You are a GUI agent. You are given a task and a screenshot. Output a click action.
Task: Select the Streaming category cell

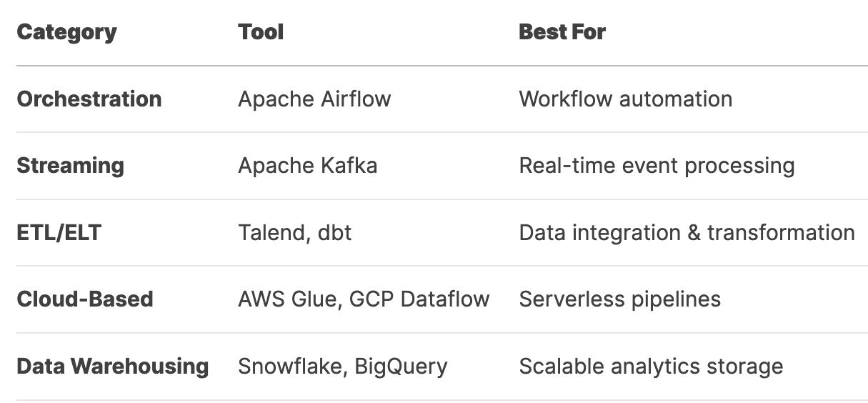pos(70,166)
